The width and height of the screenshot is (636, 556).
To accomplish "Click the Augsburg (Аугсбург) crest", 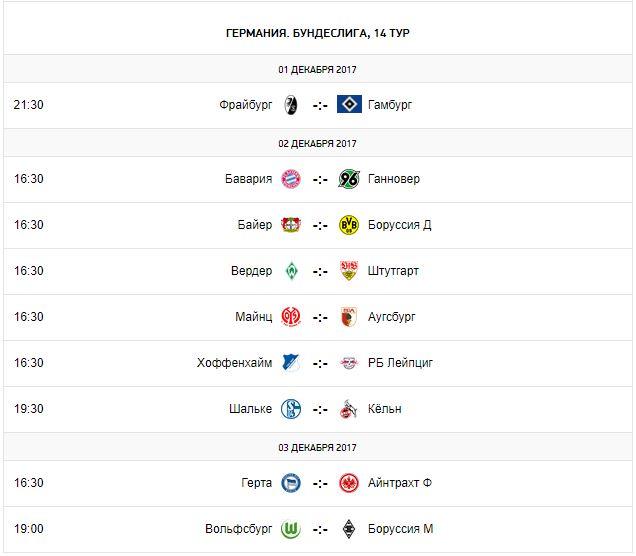I will 349,317.
